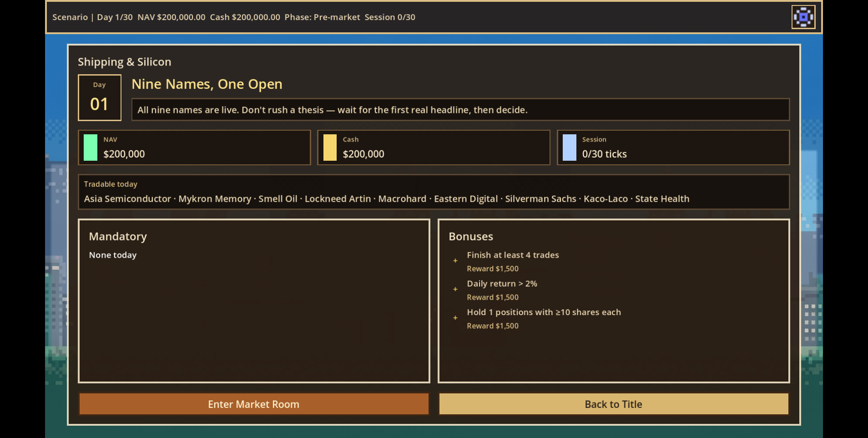Click the blue Session color indicator

pos(570,148)
